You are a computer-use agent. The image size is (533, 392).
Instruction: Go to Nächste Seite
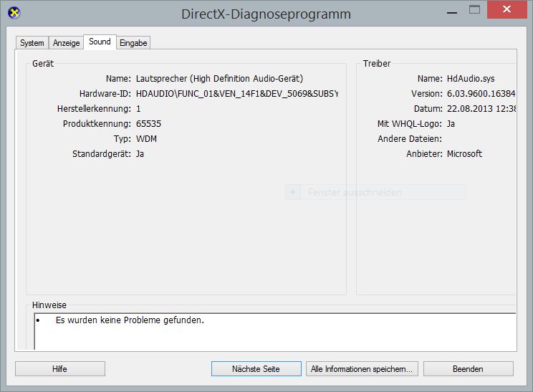(x=256, y=369)
